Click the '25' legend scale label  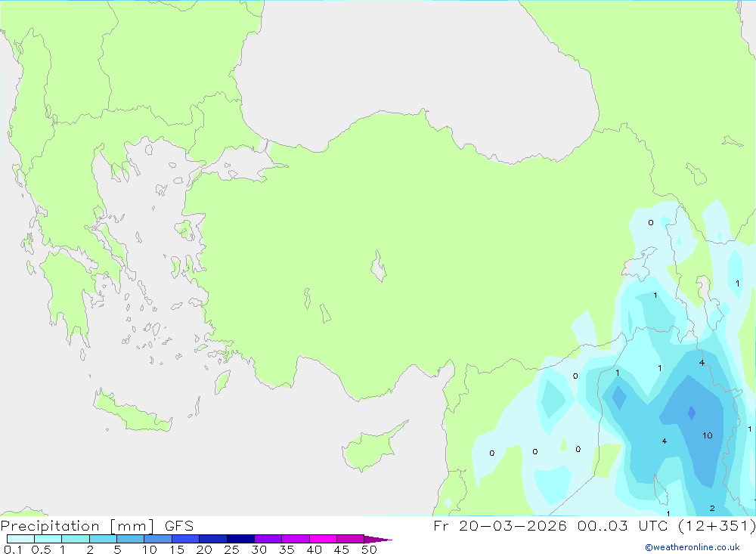231,549
